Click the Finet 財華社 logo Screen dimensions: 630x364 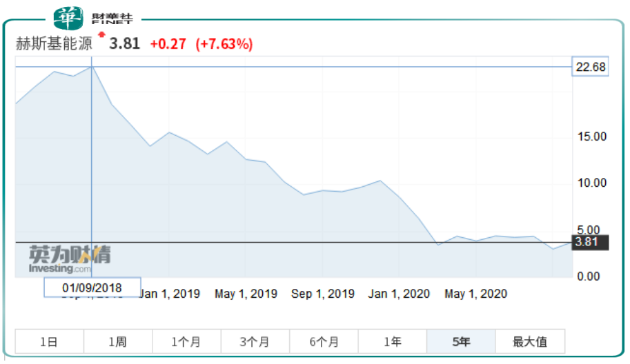pyautogui.click(x=93, y=16)
